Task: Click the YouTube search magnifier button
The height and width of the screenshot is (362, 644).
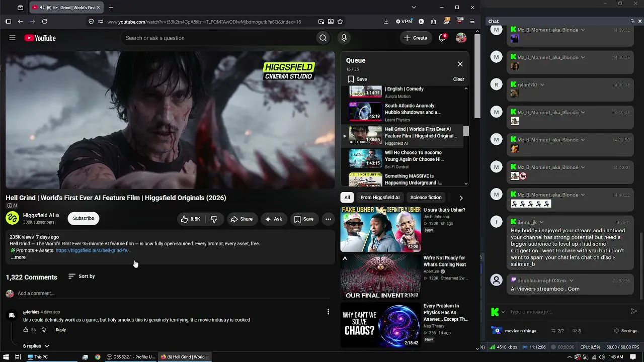Action: coord(323,38)
